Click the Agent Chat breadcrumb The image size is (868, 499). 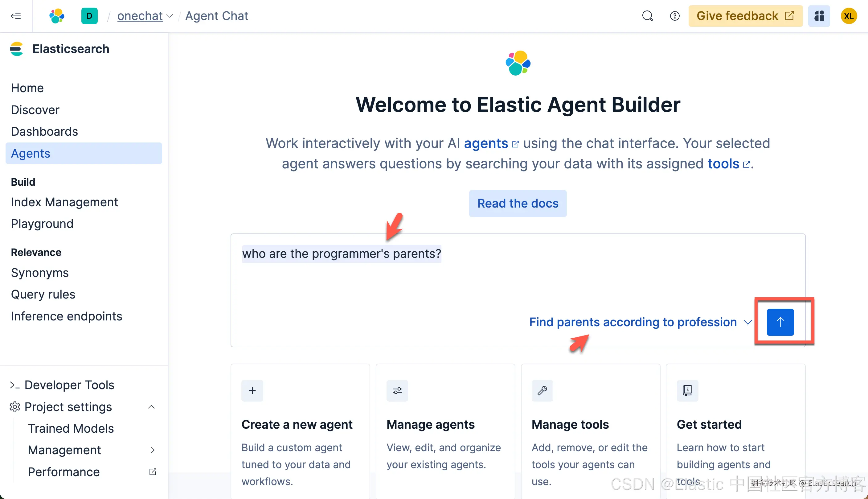(216, 16)
